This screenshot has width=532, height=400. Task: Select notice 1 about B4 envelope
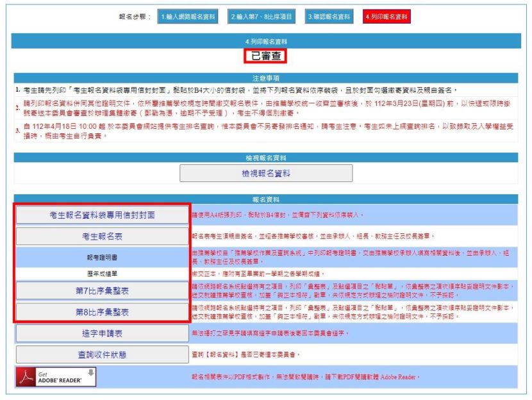240,90
